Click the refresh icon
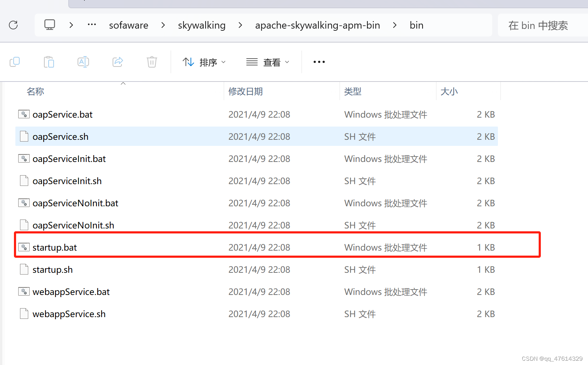 [13, 25]
